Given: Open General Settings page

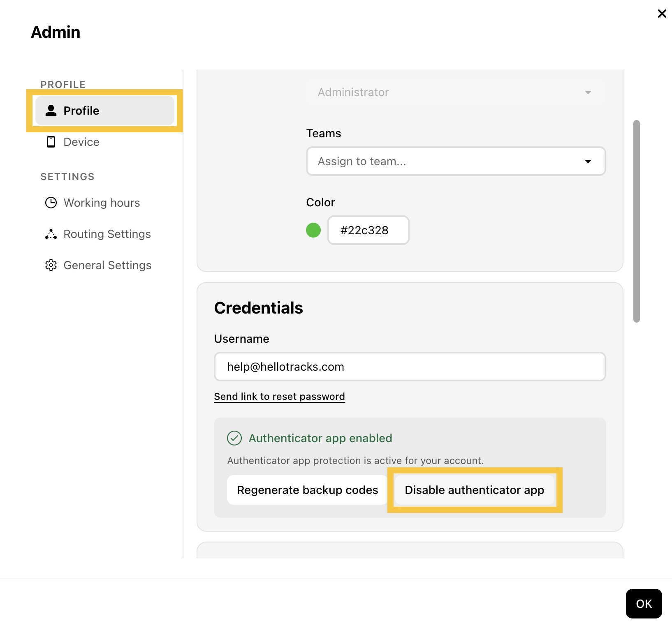Looking at the screenshot, I should (105, 265).
